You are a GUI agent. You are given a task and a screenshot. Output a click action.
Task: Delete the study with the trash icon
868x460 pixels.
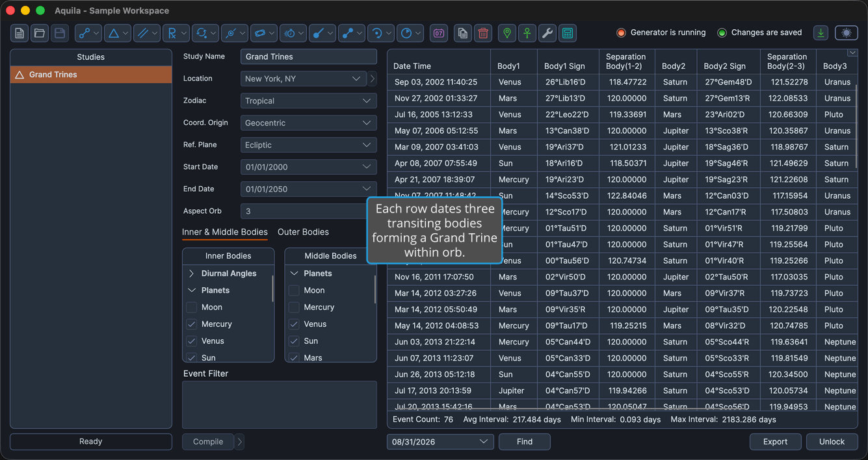point(483,33)
